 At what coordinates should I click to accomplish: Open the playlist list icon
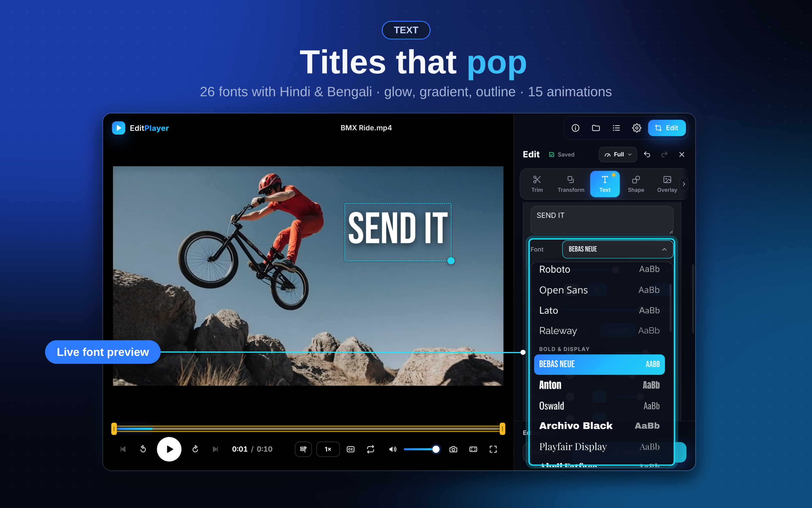click(x=616, y=128)
